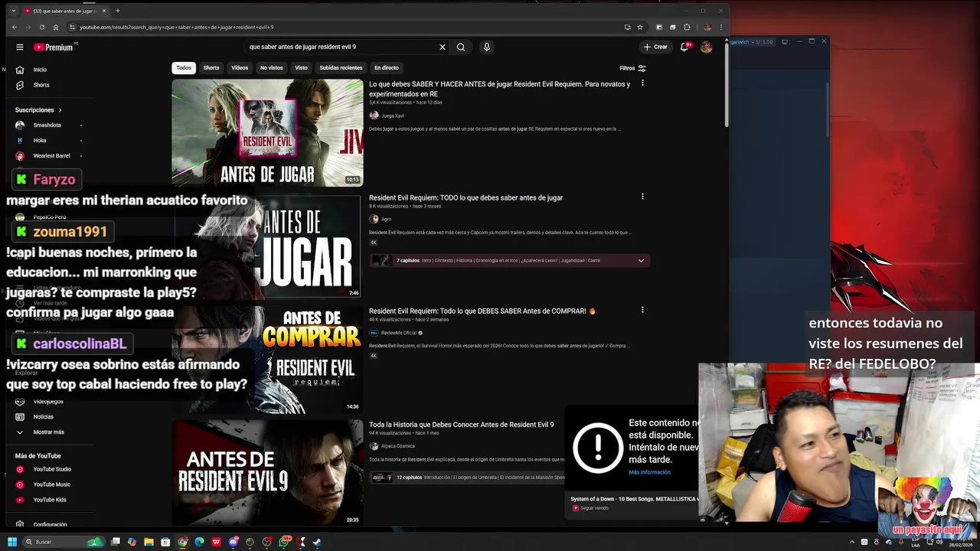This screenshot has height=551, width=980.
Task: Click the YouTube Premium logo
Action: [x=54, y=47]
